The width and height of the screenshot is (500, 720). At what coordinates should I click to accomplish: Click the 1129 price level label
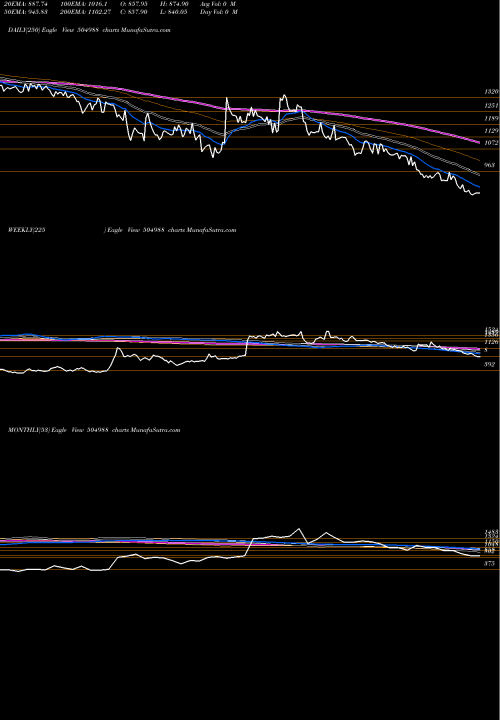pyautogui.click(x=491, y=131)
